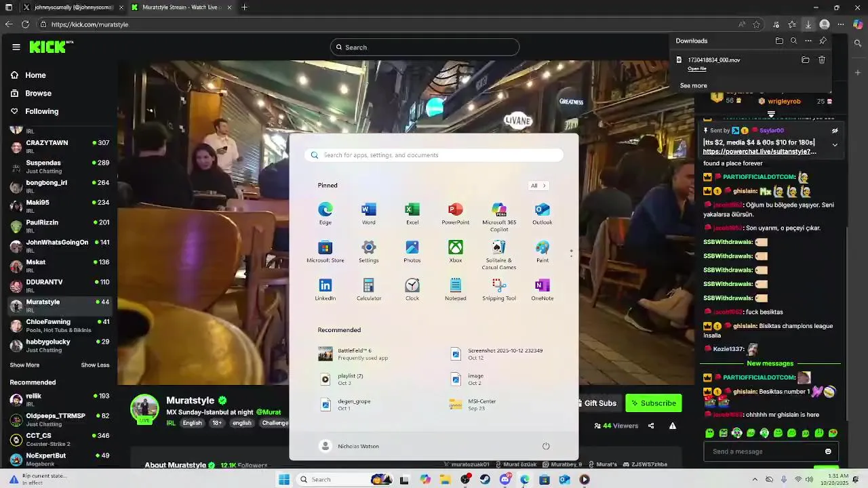Open Xbox app in Start menu
868x488 pixels.
[x=456, y=251]
